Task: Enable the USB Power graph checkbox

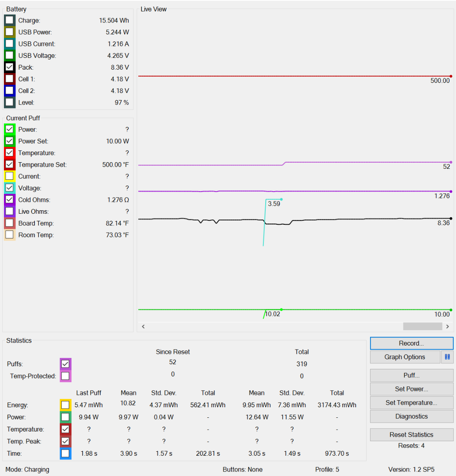Action: pyautogui.click(x=9, y=32)
